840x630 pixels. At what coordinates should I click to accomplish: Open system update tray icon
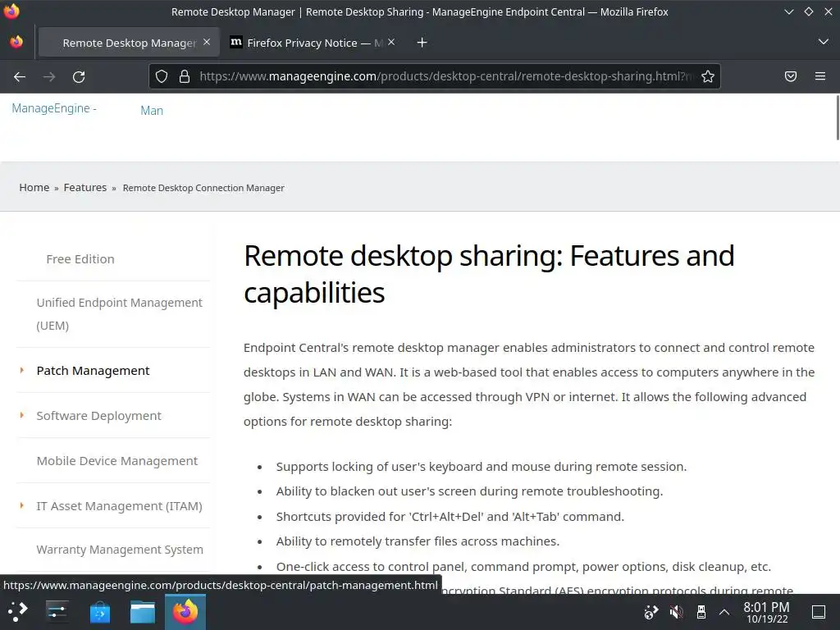coord(651,612)
